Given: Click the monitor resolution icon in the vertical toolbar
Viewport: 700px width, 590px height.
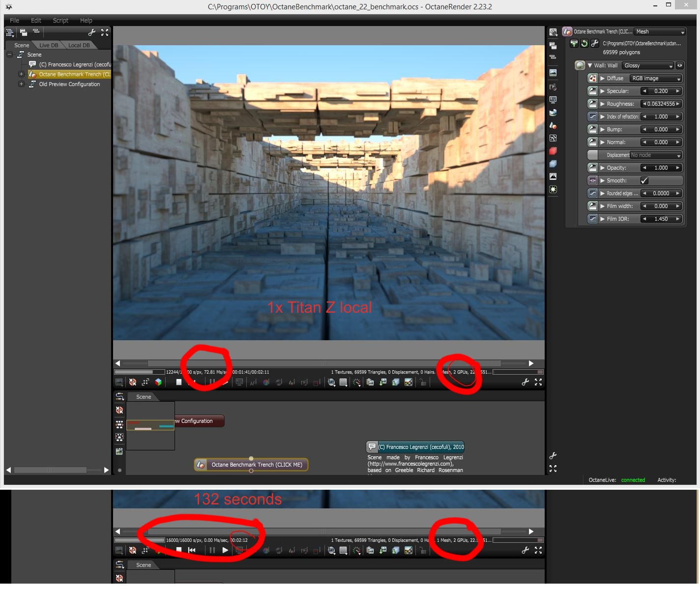Looking at the screenshot, I should click(553, 99).
